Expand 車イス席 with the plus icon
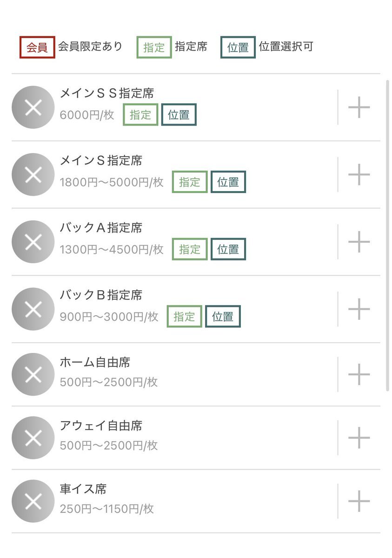This screenshot has width=392, height=558. (x=359, y=501)
